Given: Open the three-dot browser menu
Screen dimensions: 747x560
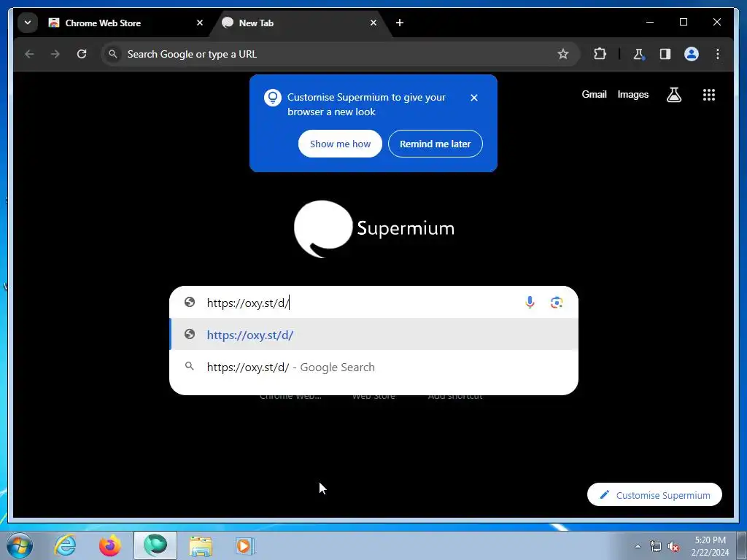Looking at the screenshot, I should pos(718,54).
